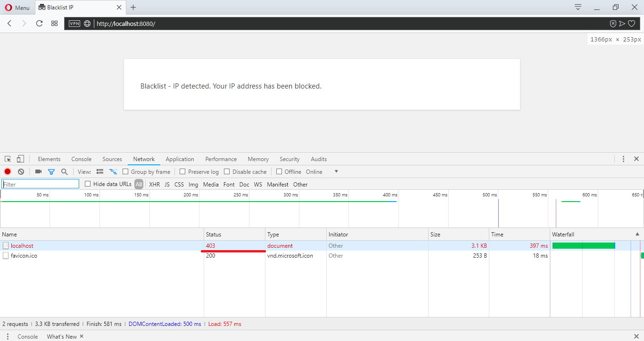The height and width of the screenshot is (341, 644).
Task: Click the Filter text input field
Action: tap(41, 184)
